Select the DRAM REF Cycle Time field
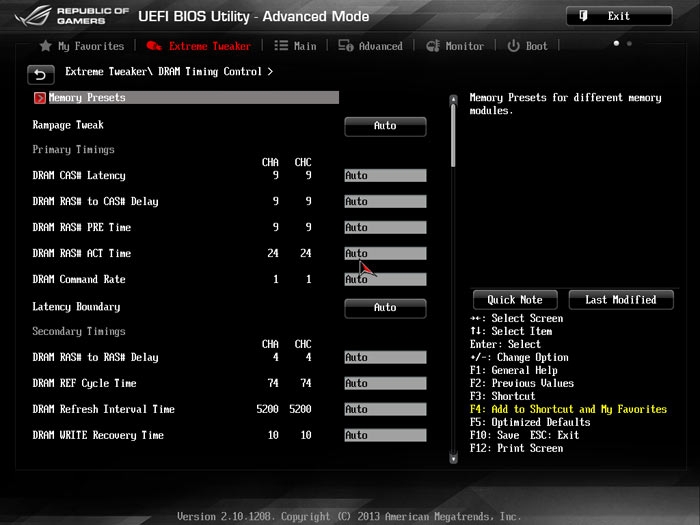Viewport: 700px width, 525px height. pos(385,384)
